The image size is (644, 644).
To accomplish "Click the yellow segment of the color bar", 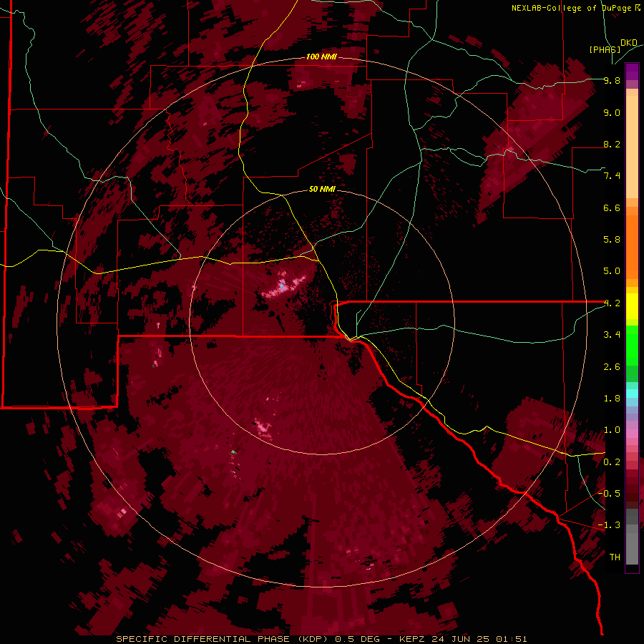I will (632, 306).
